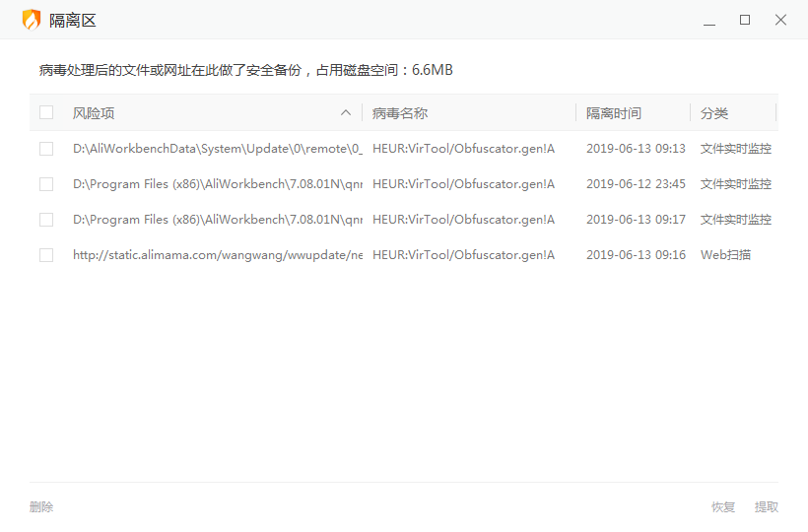Check the row quarantined at 2019-06-12 23:45

pyautogui.click(x=46, y=184)
